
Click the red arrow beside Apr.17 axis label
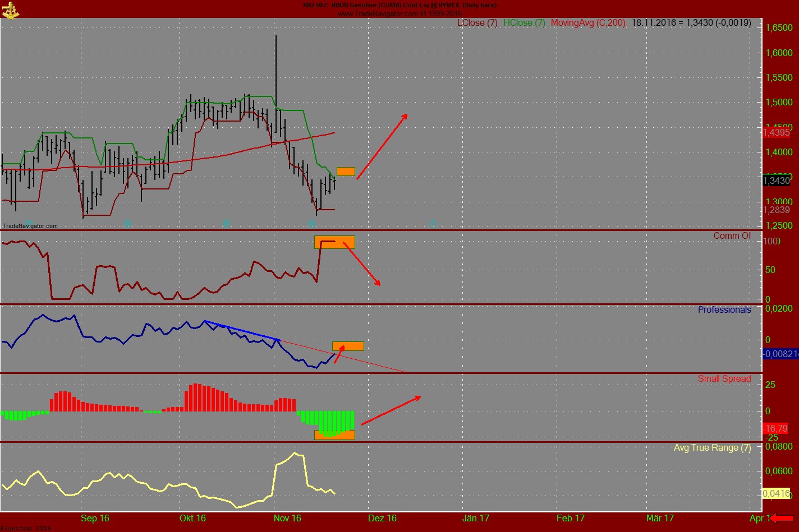783,519
